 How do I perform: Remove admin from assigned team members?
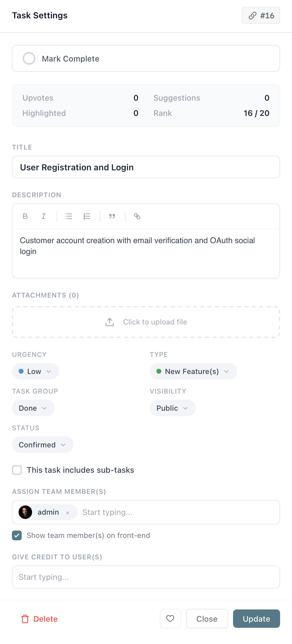click(68, 512)
